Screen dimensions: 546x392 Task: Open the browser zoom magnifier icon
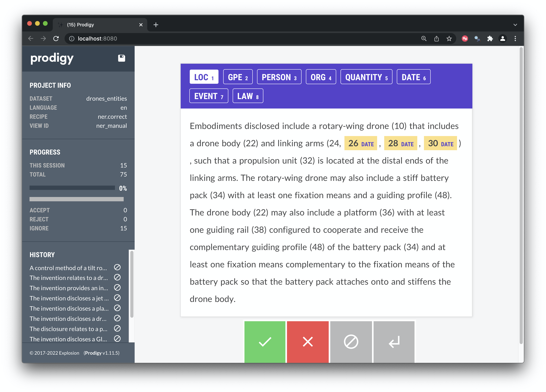[x=424, y=39]
